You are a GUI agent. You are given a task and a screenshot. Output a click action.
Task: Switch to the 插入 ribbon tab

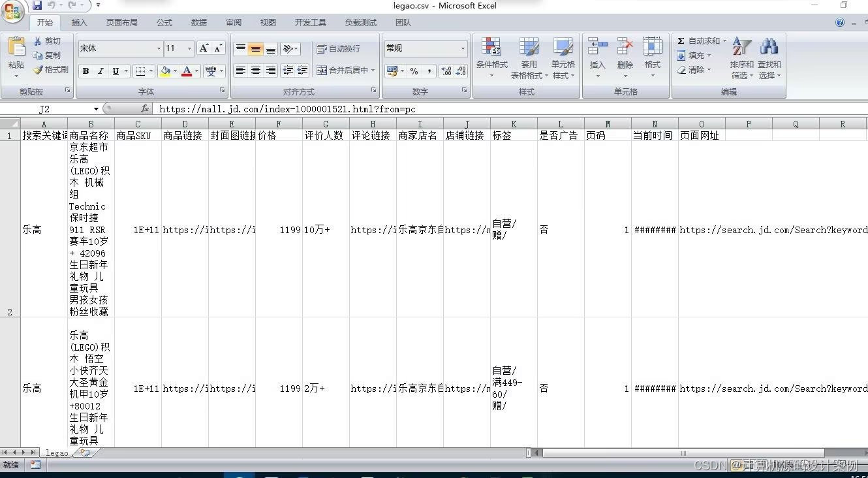point(79,23)
